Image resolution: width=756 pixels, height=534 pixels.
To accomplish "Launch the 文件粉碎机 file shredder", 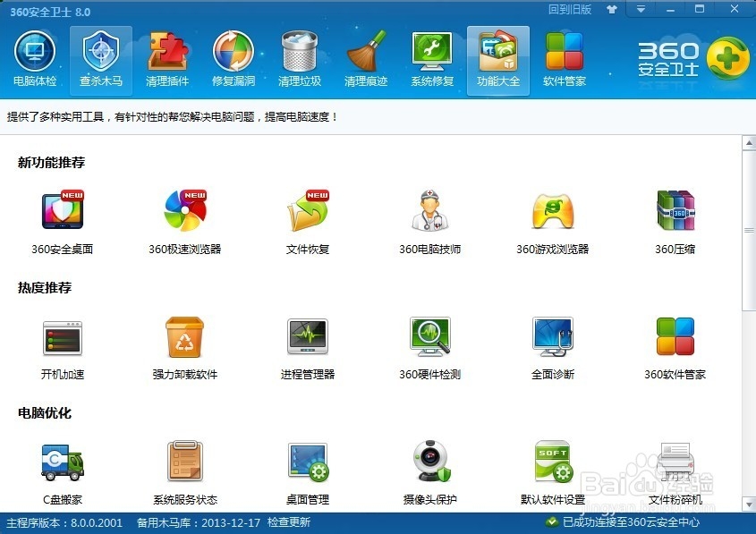I will [675, 467].
